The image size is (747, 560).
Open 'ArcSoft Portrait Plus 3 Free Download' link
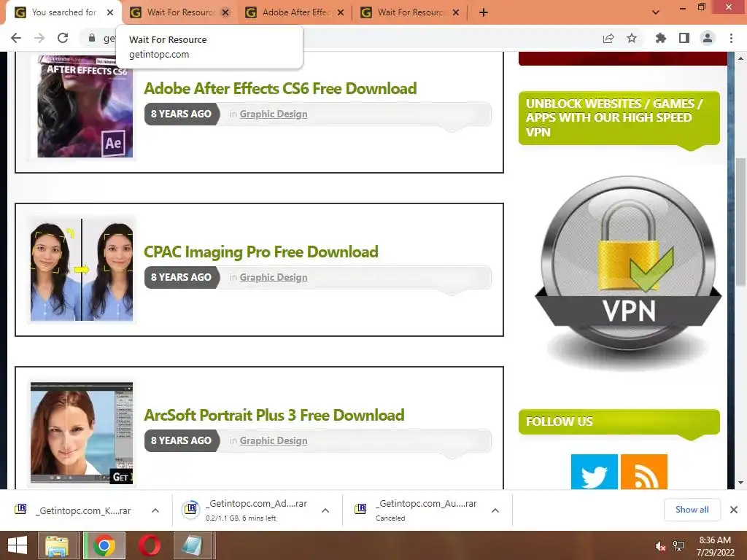[x=274, y=415]
